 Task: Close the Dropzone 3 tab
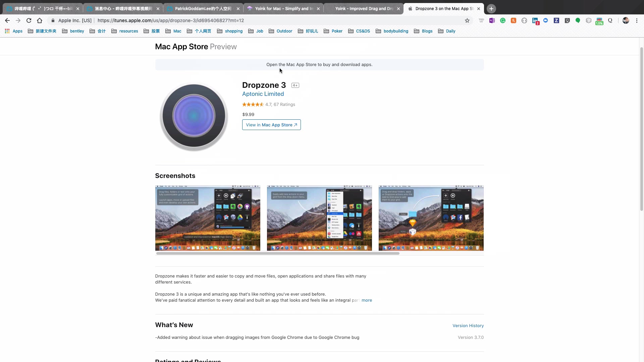tap(479, 9)
